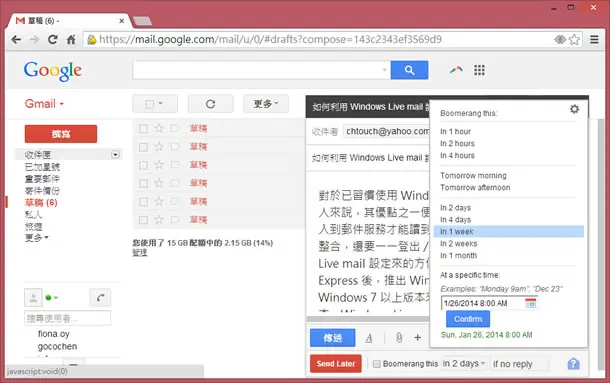Choose 'In 2 weeks' option
The image size is (610, 383).
coord(459,244)
